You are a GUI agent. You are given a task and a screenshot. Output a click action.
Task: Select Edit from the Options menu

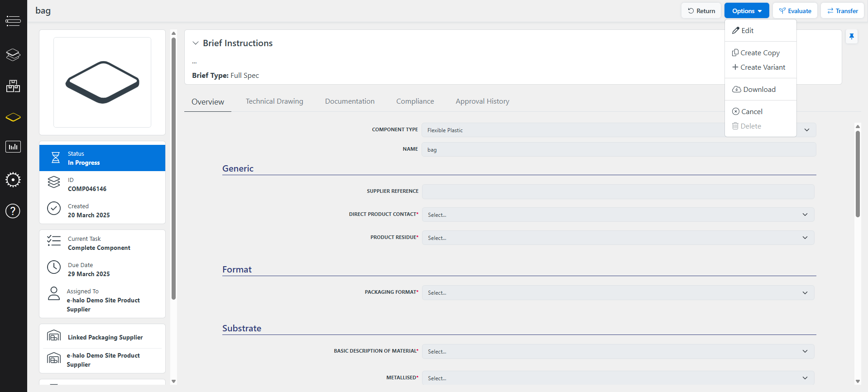(x=761, y=30)
